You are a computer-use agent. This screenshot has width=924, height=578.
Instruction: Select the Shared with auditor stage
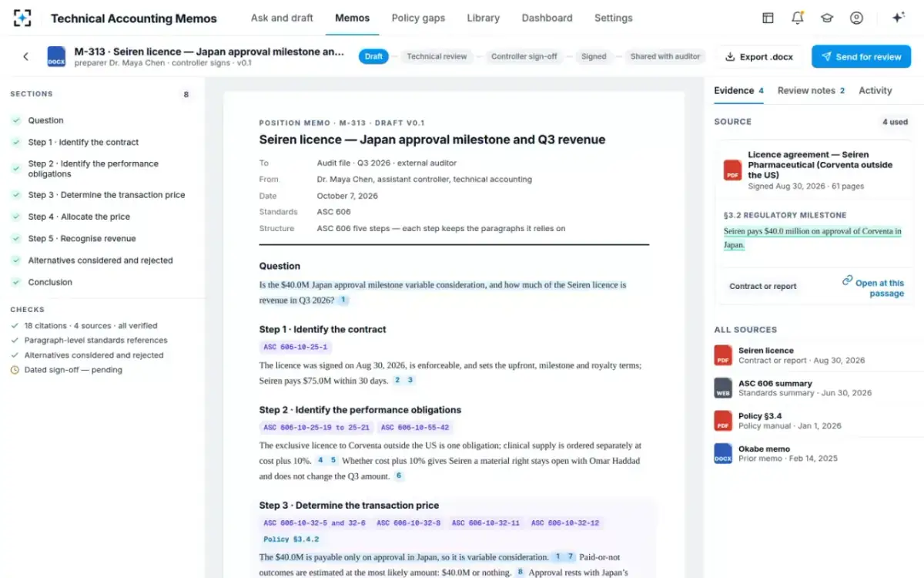click(x=665, y=56)
